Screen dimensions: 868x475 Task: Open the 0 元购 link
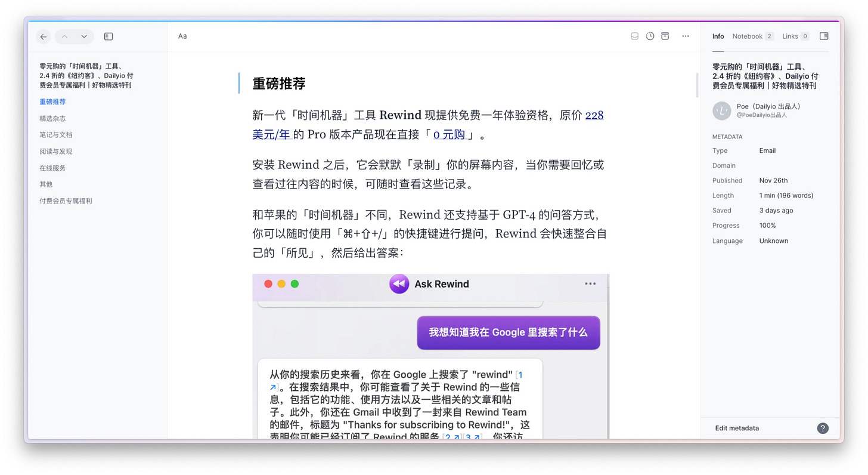coord(449,135)
